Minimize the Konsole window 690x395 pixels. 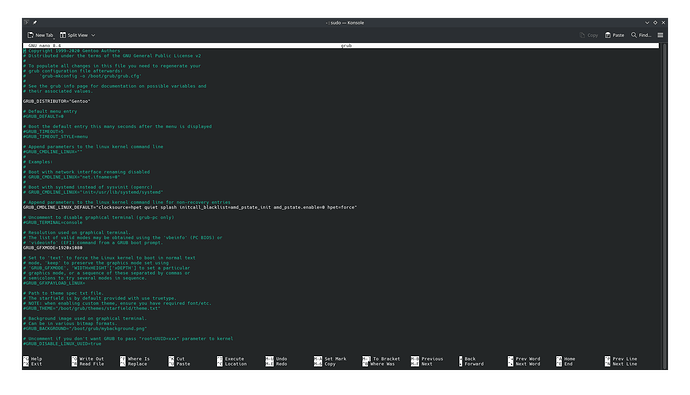point(647,22)
